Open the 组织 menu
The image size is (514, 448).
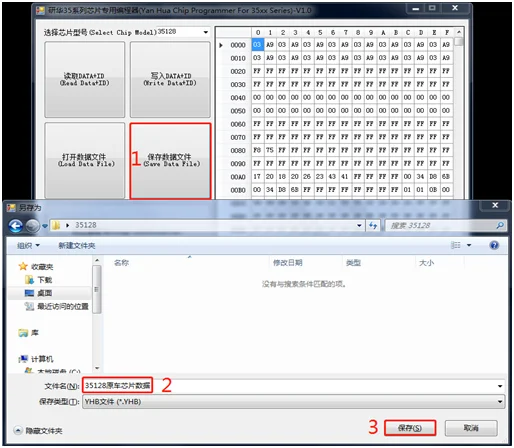pos(28,246)
